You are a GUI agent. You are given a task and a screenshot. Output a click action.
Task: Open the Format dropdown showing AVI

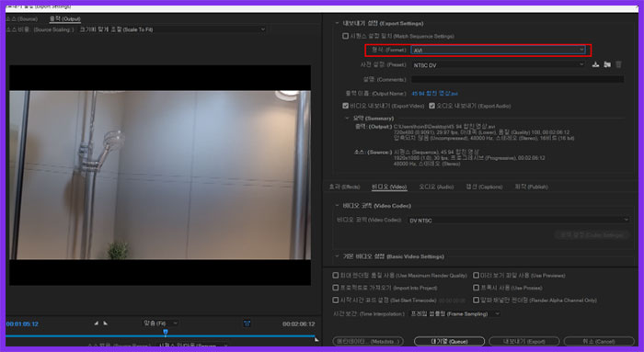(499, 50)
